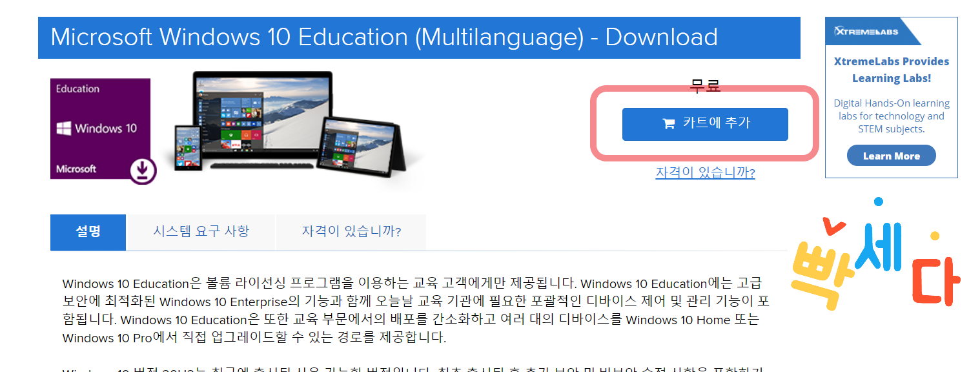Open the 자격이 있습니까? link under the cart button
The image size is (980, 372).
pos(705,172)
